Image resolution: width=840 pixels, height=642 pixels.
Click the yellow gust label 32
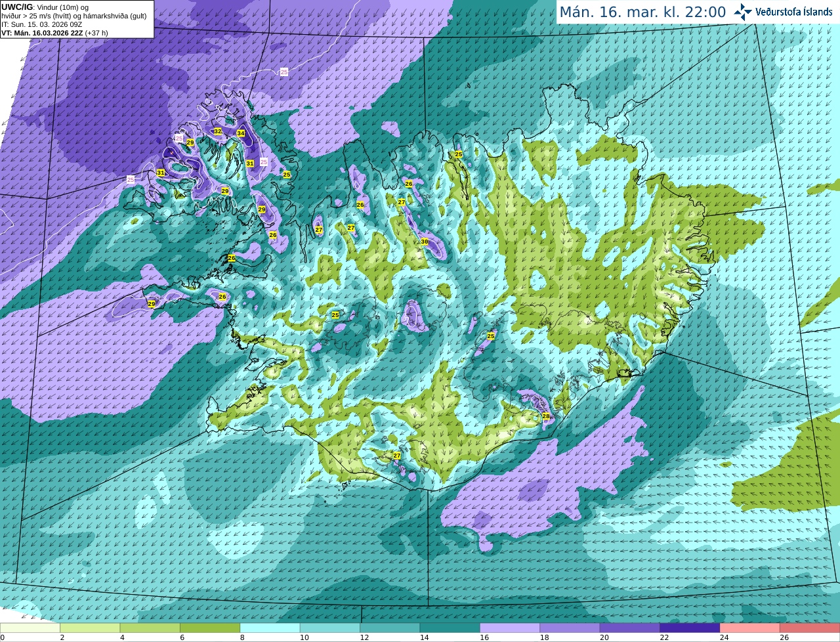point(218,131)
